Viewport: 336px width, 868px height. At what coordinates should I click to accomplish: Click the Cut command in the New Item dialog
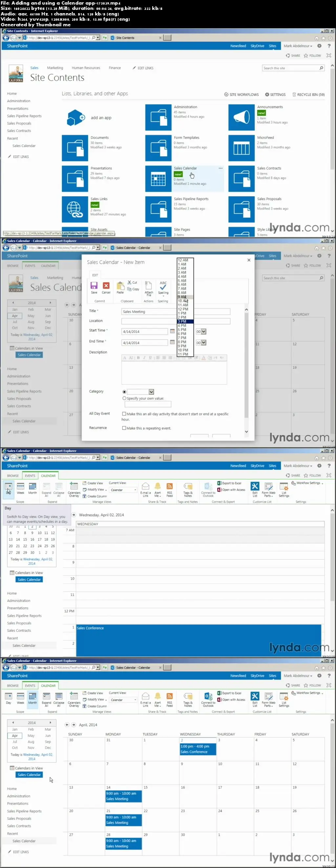(x=132, y=282)
